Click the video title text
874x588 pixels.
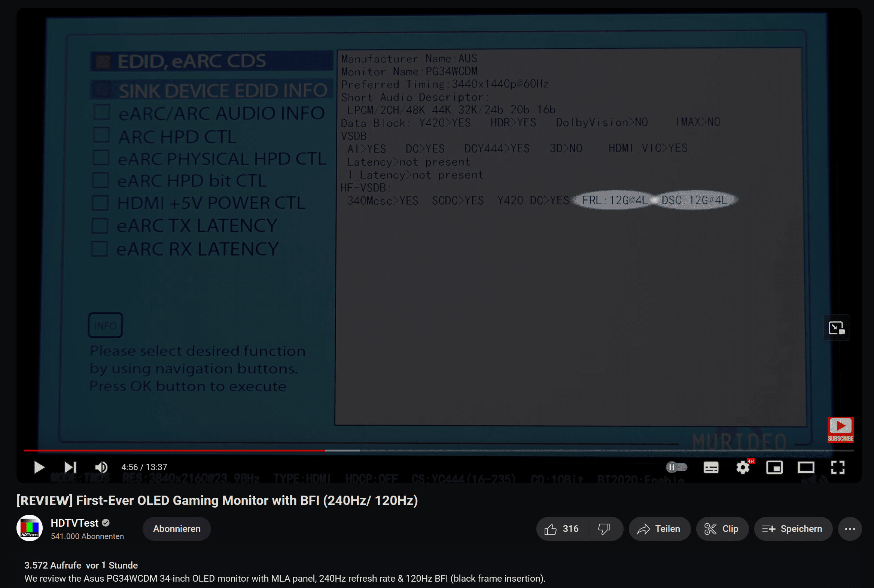pyautogui.click(x=217, y=500)
